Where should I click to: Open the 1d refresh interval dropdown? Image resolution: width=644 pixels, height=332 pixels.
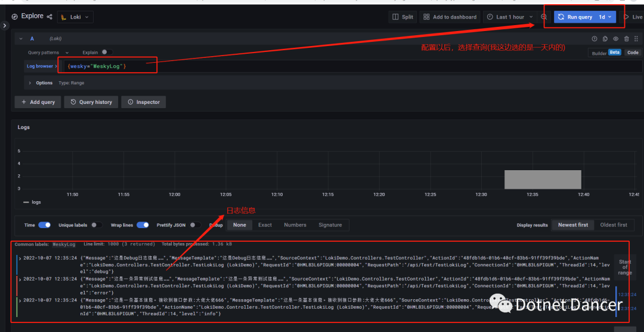pyautogui.click(x=605, y=17)
